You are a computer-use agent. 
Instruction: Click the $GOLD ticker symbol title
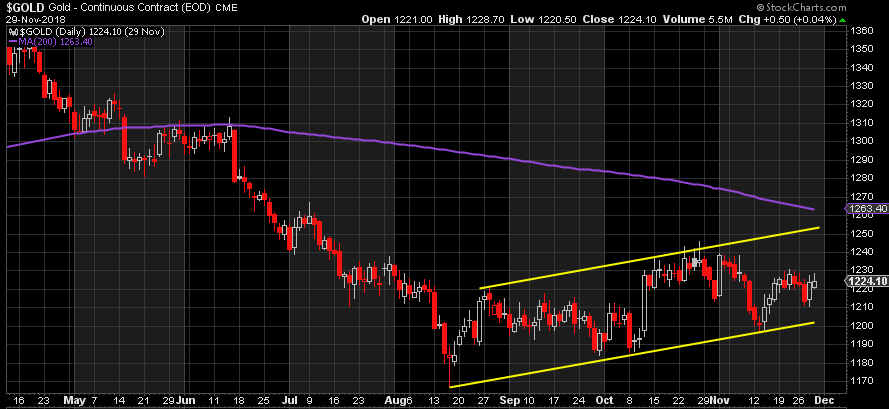(x=24, y=7)
